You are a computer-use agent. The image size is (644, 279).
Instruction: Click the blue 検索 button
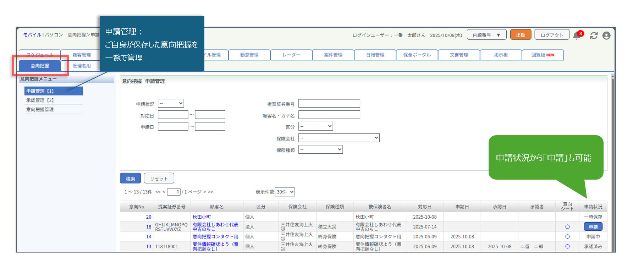pos(130,179)
